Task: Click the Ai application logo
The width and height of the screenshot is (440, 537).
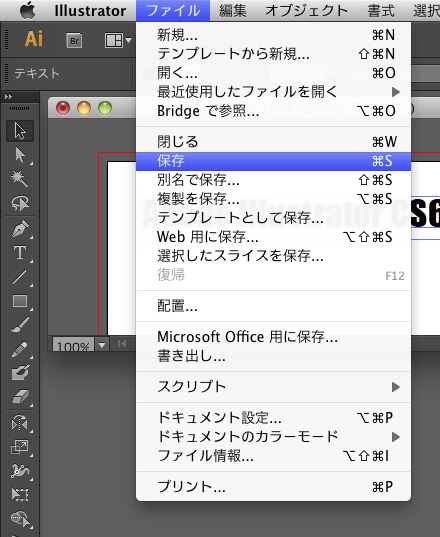Action: (x=34, y=39)
